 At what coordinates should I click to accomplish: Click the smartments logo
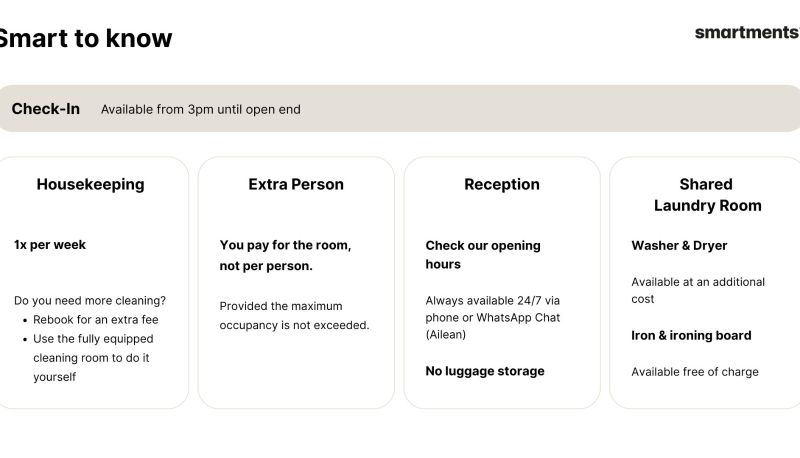[x=747, y=32]
